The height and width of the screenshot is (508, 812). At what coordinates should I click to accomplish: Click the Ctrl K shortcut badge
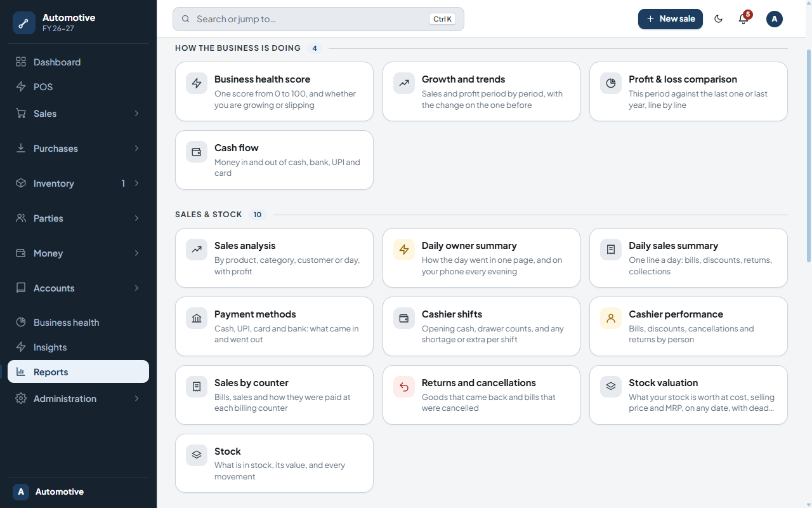[443, 19]
